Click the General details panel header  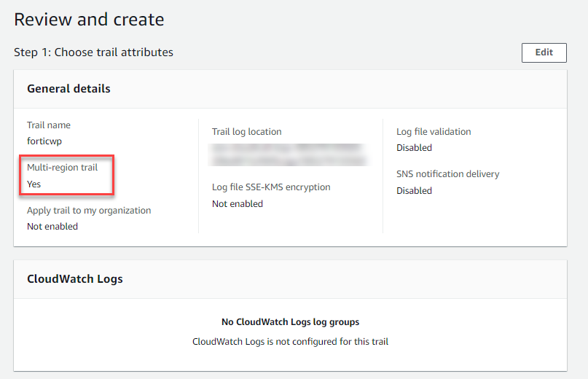(x=68, y=89)
